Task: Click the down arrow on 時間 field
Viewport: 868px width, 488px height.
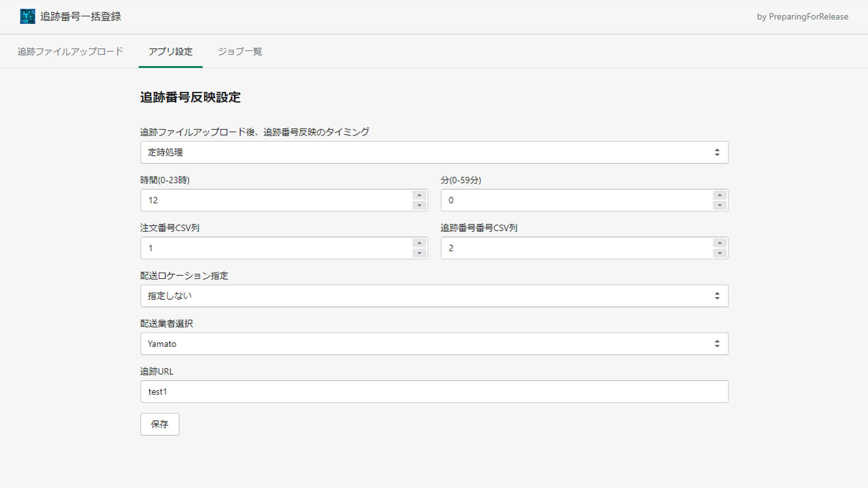Action: tap(419, 204)
